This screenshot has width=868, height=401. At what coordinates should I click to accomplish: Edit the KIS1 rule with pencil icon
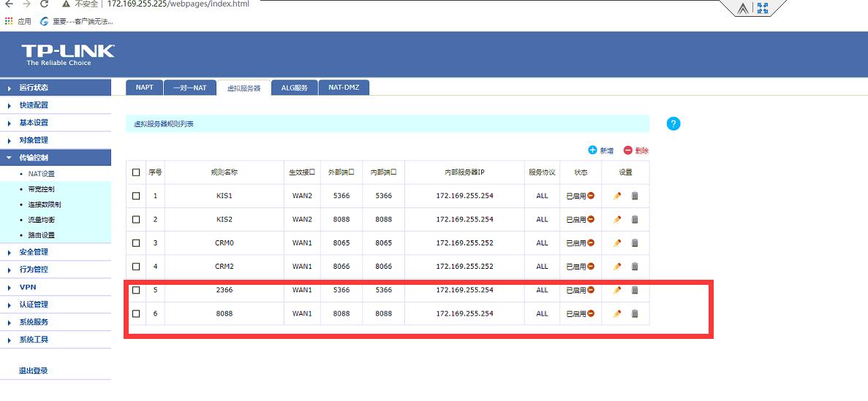coord(617,196)
